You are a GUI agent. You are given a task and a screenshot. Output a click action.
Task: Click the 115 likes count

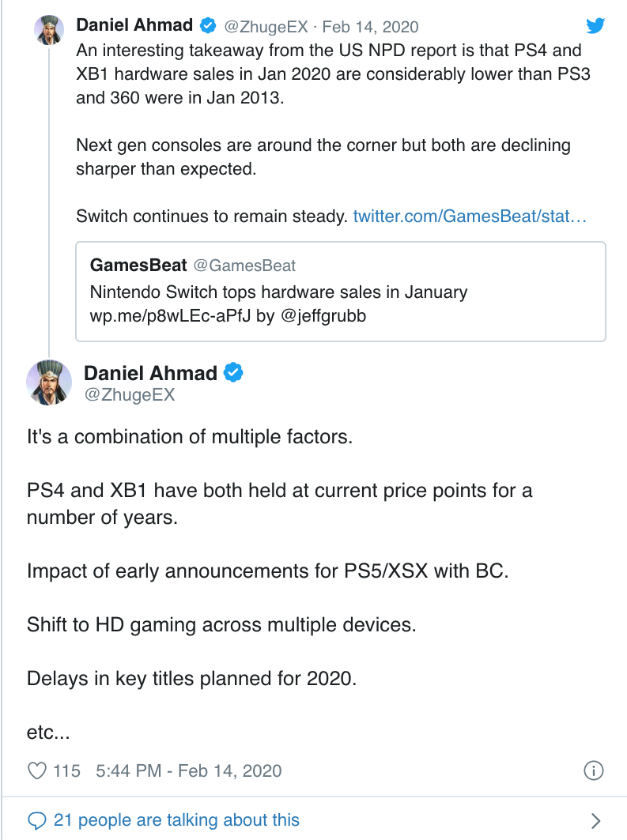(66, 770)
